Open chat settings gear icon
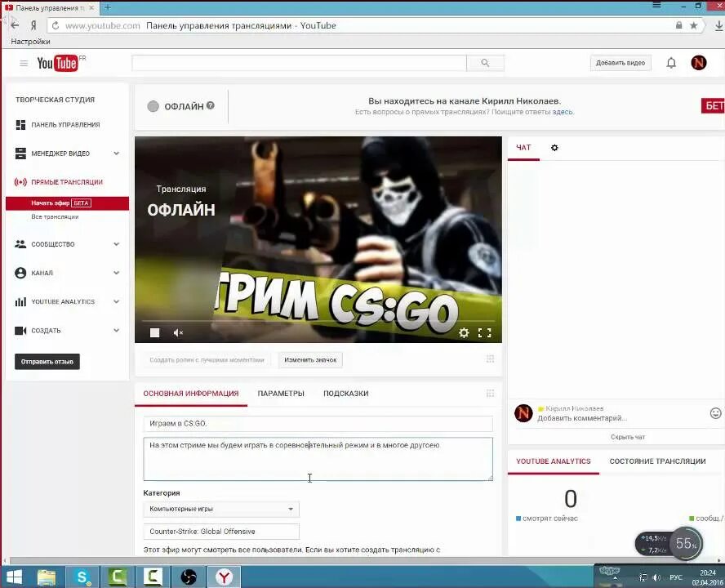 coord(554,148)
